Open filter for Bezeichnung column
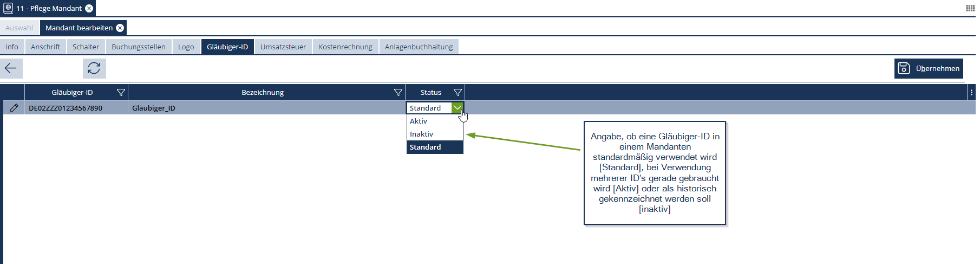980x264 pixels. pos(398,93)
